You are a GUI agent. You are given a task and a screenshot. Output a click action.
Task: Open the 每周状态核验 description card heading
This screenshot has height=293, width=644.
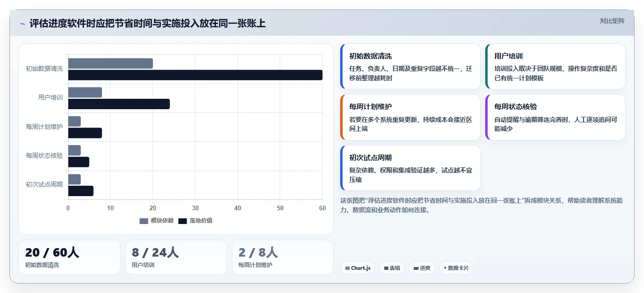515,107
